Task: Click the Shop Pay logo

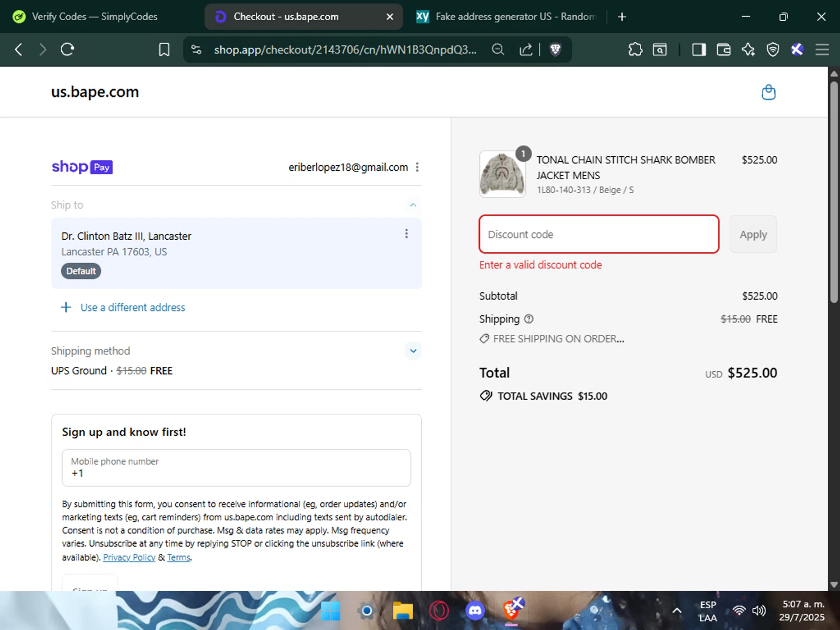Action: pos(82,167)
